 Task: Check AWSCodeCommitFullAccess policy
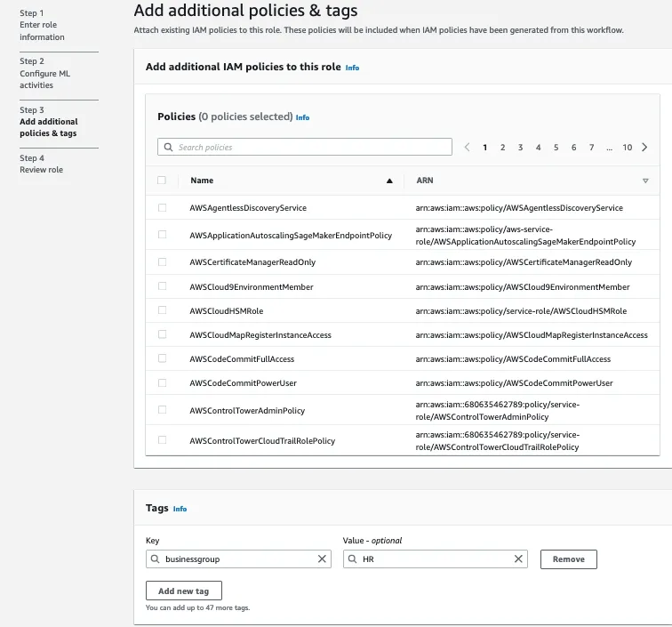click(162, 358)
